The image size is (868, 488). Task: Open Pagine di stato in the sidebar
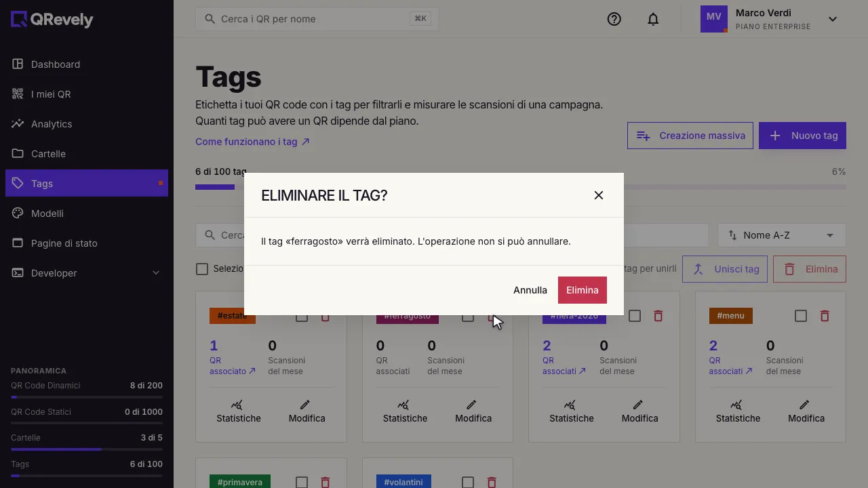click(x=87, y=243)
